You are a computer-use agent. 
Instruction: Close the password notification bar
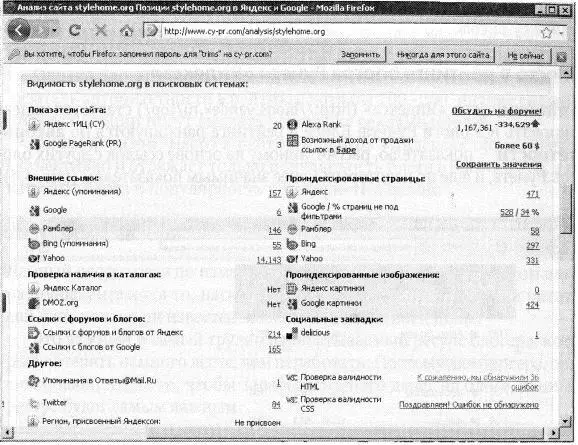pos(561,56)
